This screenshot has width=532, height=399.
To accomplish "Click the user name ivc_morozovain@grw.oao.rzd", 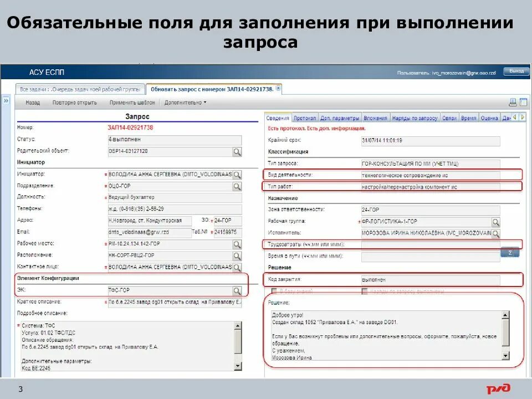I will tap(464, 73).
